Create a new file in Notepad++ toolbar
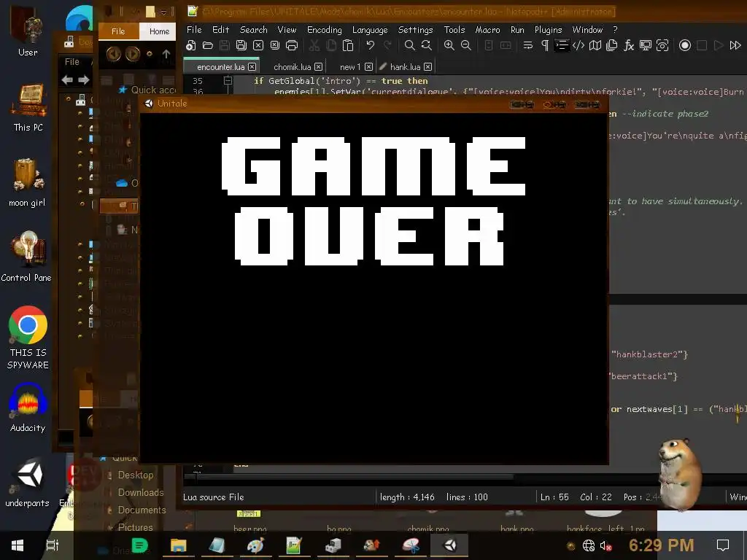This screenshot has height=560, width=747. point(191,46)
